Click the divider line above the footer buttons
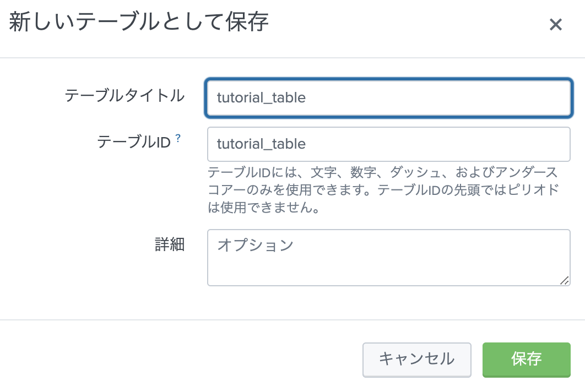Screen dimensions: 585x392 click(292, 320)
